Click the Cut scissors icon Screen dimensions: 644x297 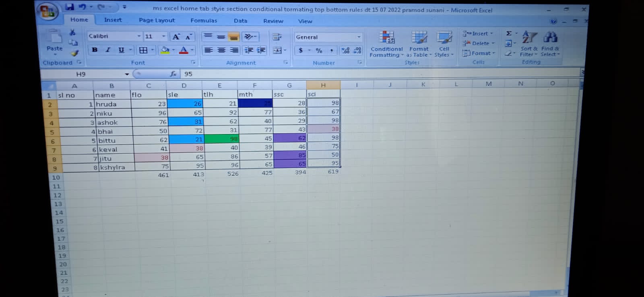[x=72, y=33]
